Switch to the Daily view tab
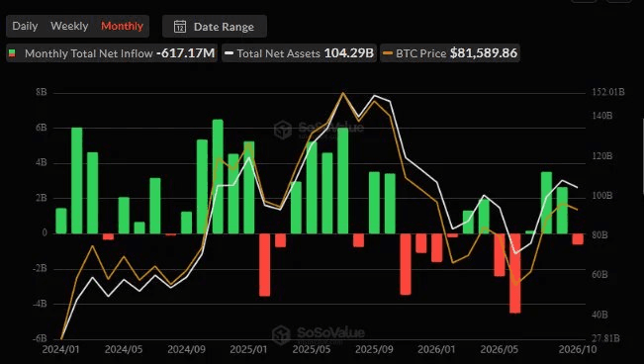This screenshot has height=364, width=644. [25, 27]
